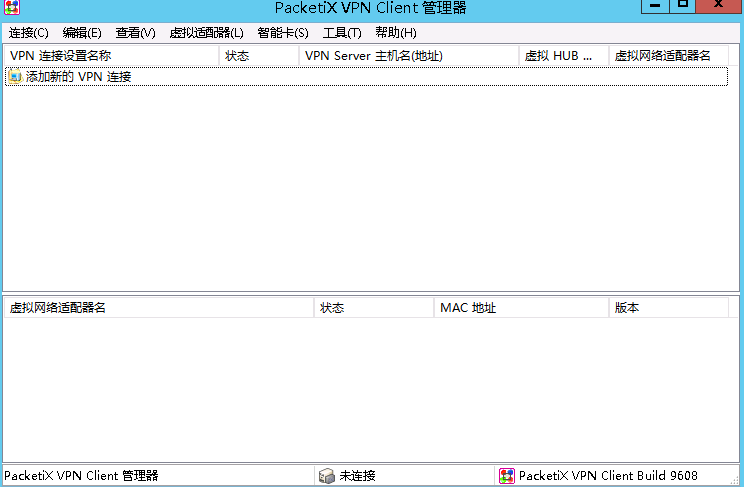
Task: Open the 智能卡(S) menu
Action: (283, 33)
